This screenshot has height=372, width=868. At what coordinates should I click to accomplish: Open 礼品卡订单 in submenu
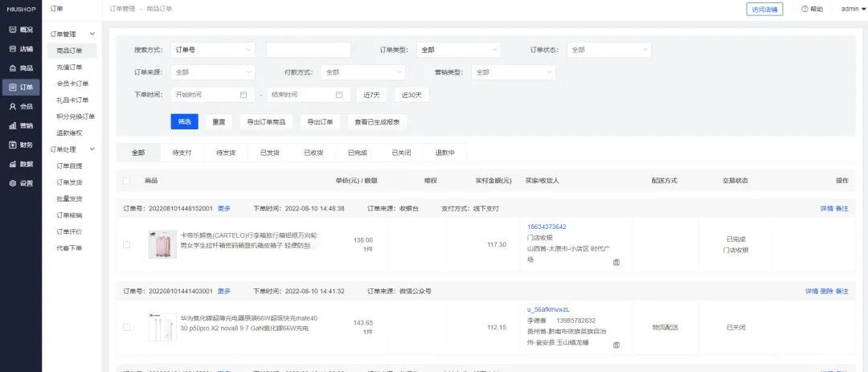click(x=72, y=100)
